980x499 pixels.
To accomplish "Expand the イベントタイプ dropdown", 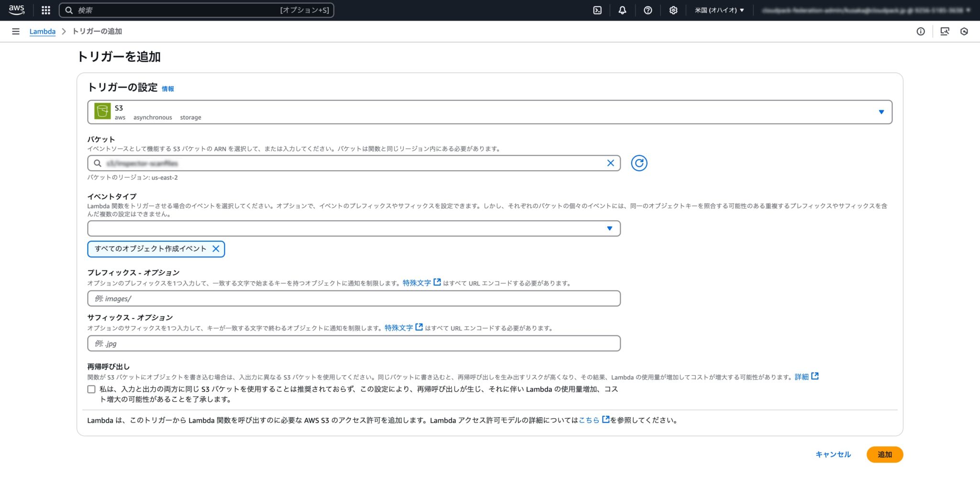I will pos(609,229).
